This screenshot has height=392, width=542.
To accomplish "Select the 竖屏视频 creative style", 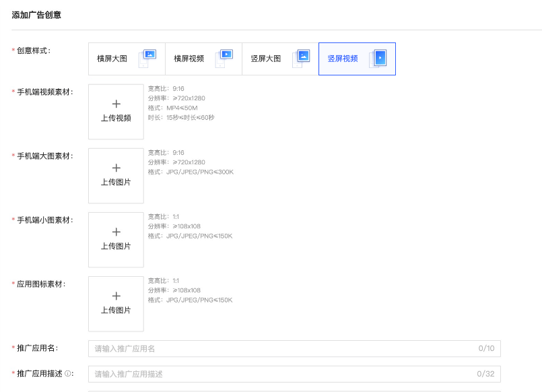I will (x=356, y=59).
